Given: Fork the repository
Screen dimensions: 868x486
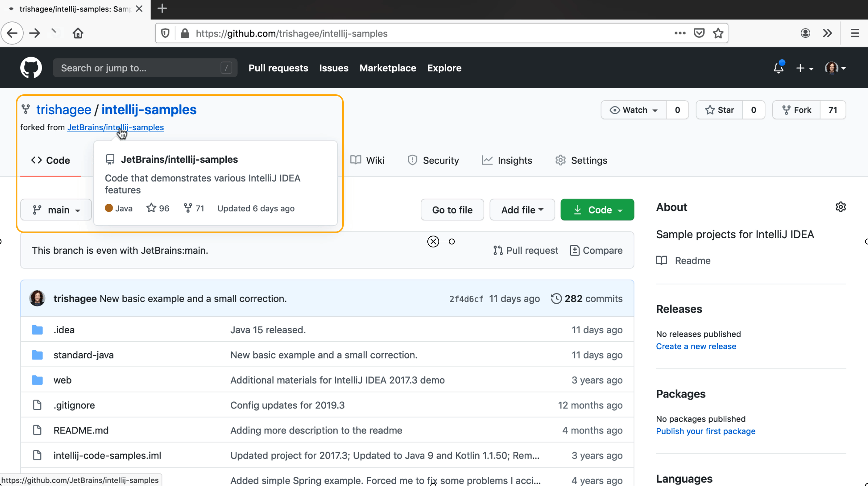Looking at the screenshot, I should click(796, 109).
